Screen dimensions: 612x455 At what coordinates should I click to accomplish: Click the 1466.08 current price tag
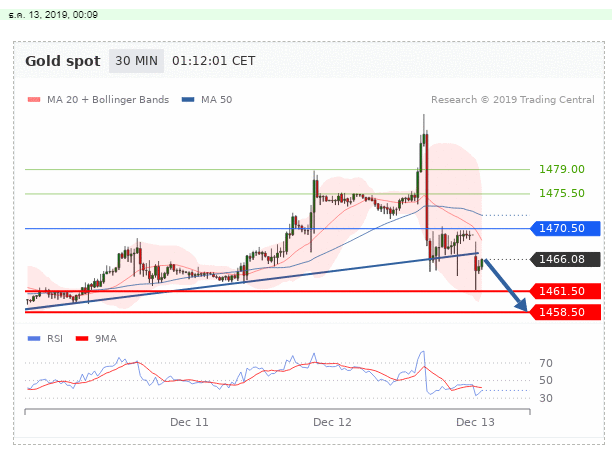tap(565, 259)
